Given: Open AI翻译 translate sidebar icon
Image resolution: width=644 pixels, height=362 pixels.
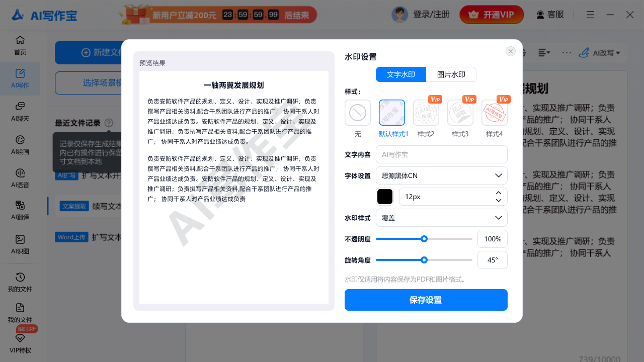Looking at the screenshot, I should (x=20, y=205).
